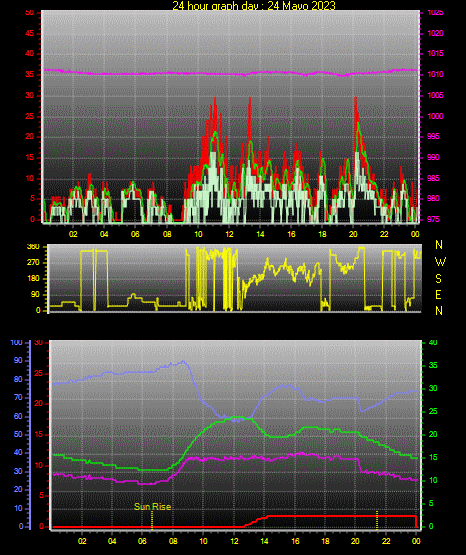
Task: Click the W compass direction label
Action: click(440, 262)
